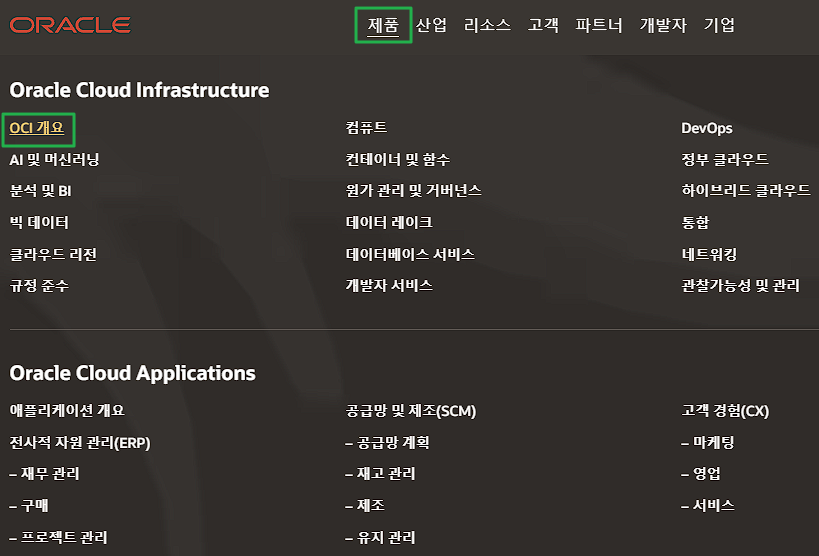
Task: Open 원가 관리 및 거버넌스
Action: click(x=413, y=190)
